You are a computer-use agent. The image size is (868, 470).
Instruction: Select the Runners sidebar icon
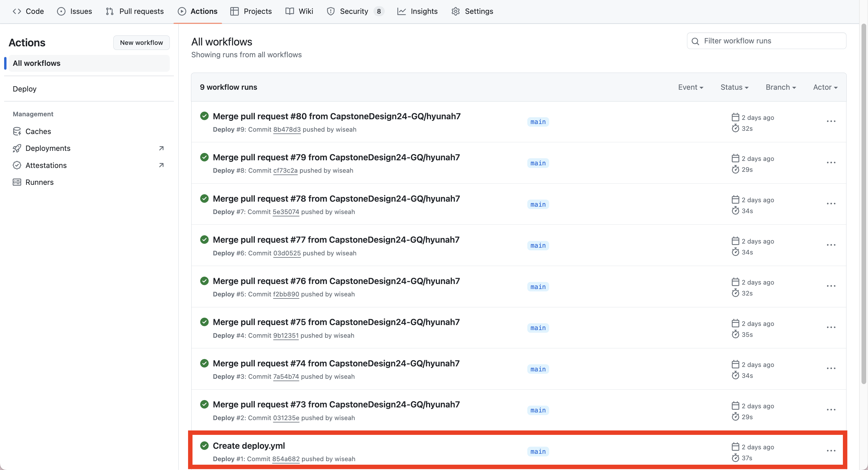[x=17, y=182]
